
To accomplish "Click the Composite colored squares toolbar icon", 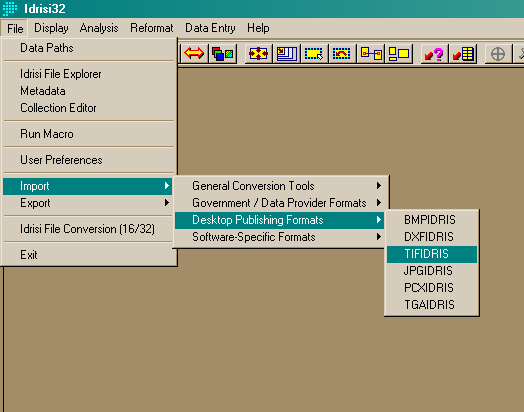I will [x=222, y=53].
